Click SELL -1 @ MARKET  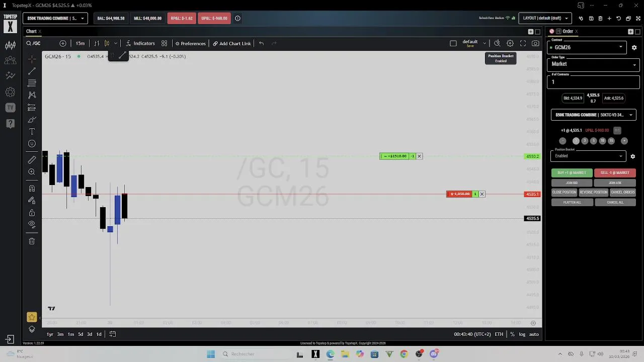pos(615,172)
